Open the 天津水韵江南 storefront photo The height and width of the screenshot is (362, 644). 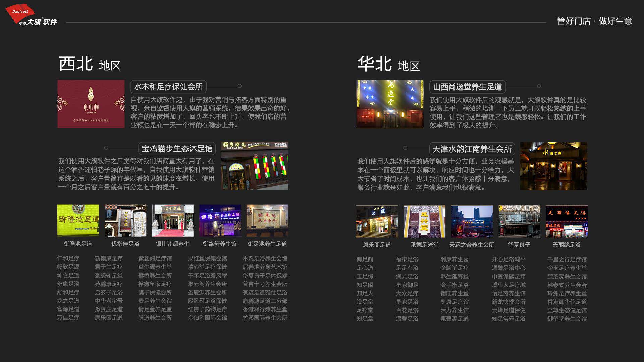click(x=553, y=166)
